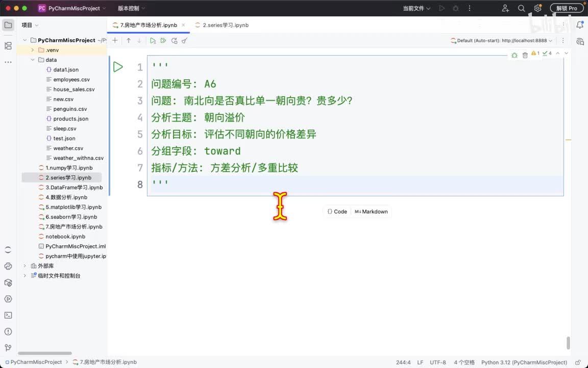Open main toolbar more actions menu
This screenshot has height=368, width=588.
pyautogui.click(x=470, y=8)
